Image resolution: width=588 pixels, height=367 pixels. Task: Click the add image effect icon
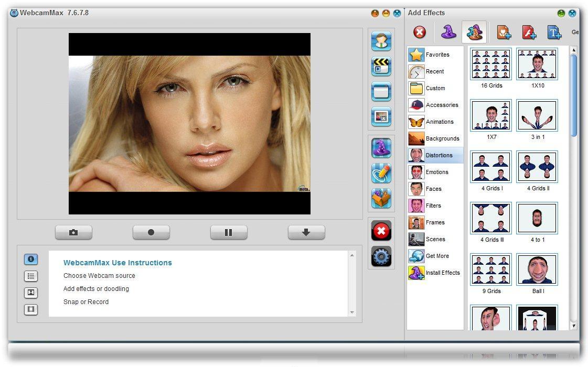point(504,33)
